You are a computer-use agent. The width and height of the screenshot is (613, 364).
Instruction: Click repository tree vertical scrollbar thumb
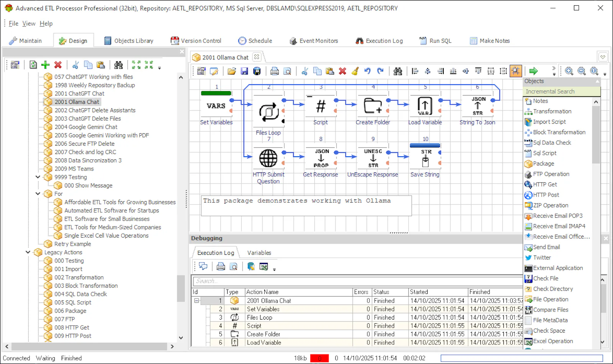(x=181, y=288)
